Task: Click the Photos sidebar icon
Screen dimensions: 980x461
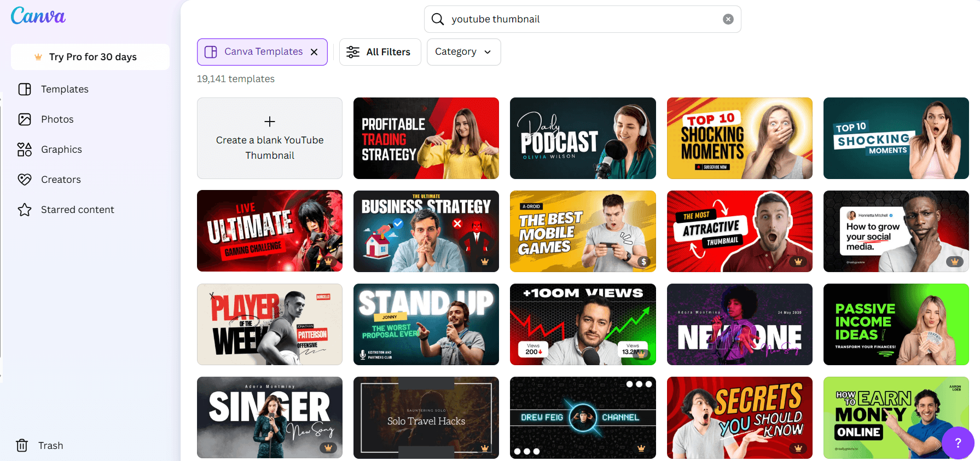Action: [x=25, y=119]
